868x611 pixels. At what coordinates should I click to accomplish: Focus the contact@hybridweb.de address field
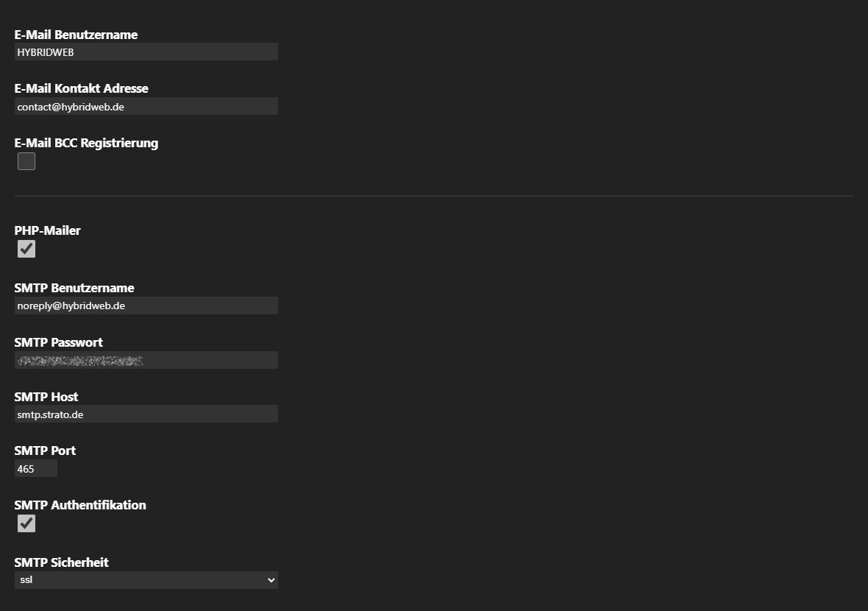[146, 106]
